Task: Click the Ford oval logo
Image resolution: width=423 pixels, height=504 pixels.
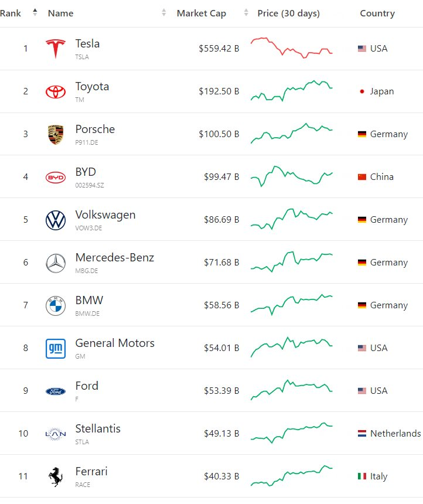Action: pos(56,391)
